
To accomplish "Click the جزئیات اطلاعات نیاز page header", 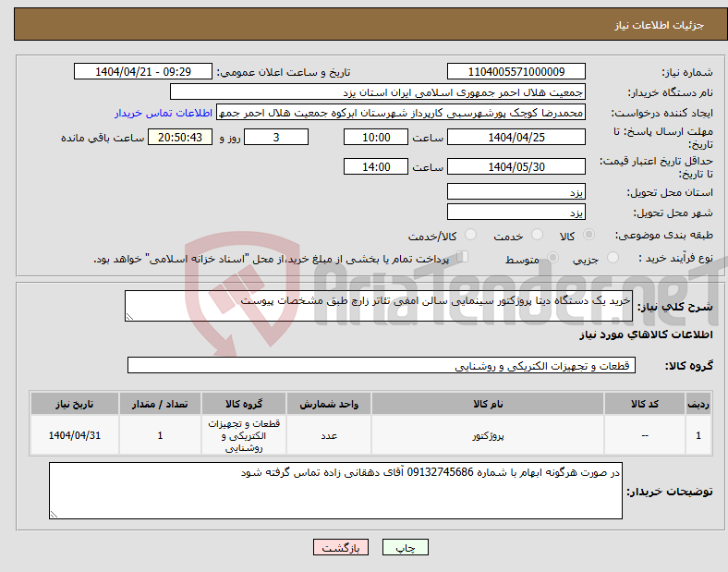I will [x=659, y=25].
